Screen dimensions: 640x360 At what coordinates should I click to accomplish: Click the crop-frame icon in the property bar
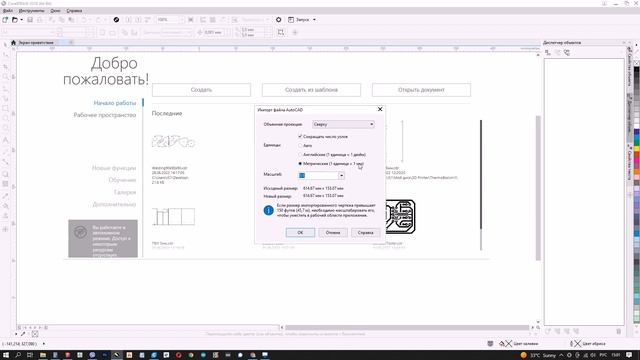pos(281,32)
